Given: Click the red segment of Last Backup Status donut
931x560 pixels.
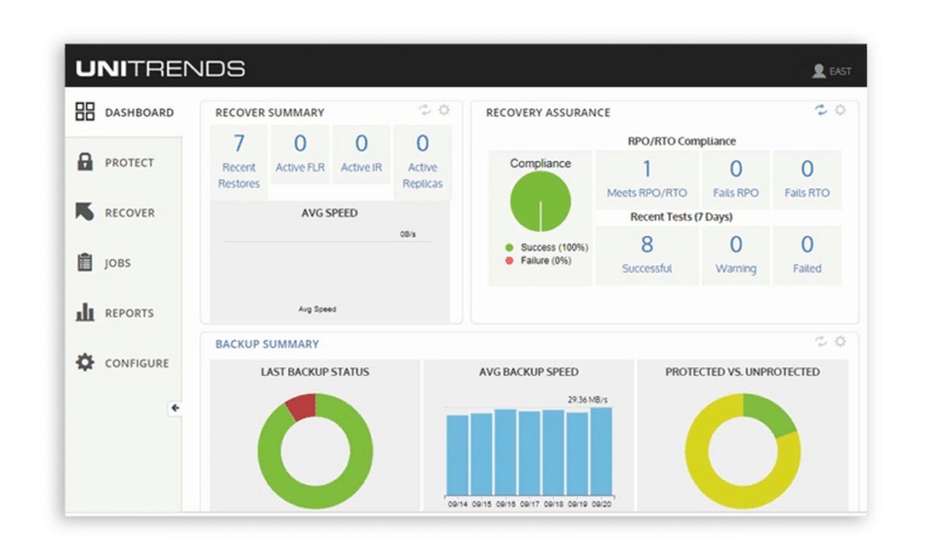Looking at the screenshot, I should pos(301,406).
